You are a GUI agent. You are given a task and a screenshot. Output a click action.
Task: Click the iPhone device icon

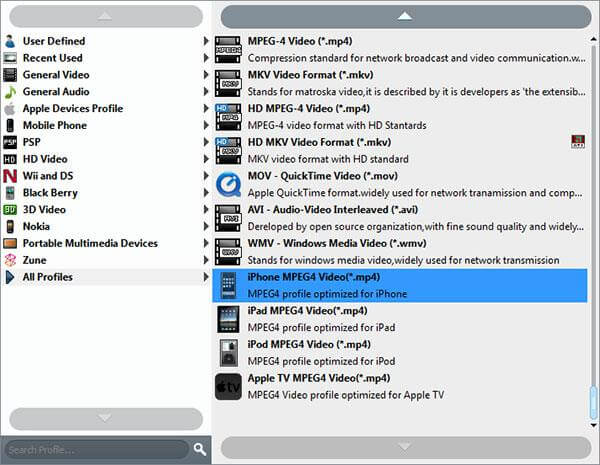(228, 286)
